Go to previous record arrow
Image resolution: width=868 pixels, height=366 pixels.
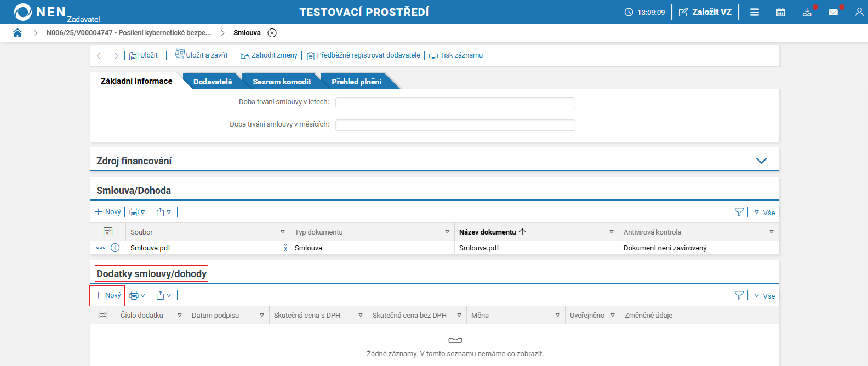[x=99, y=56]
